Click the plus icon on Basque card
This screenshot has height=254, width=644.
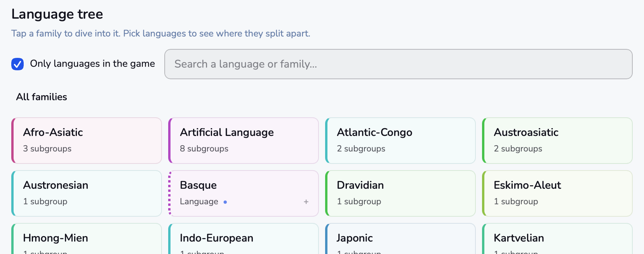[x=306, y=202]
